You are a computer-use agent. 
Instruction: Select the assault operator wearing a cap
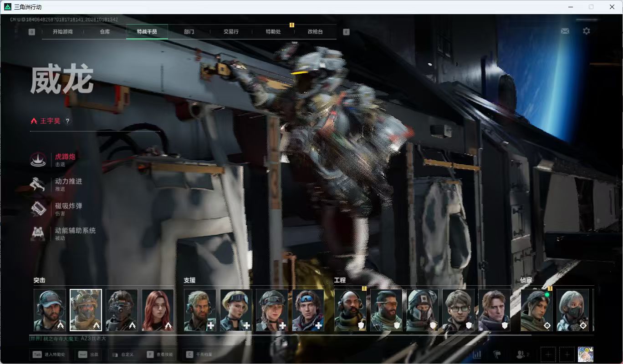point(50,310)
